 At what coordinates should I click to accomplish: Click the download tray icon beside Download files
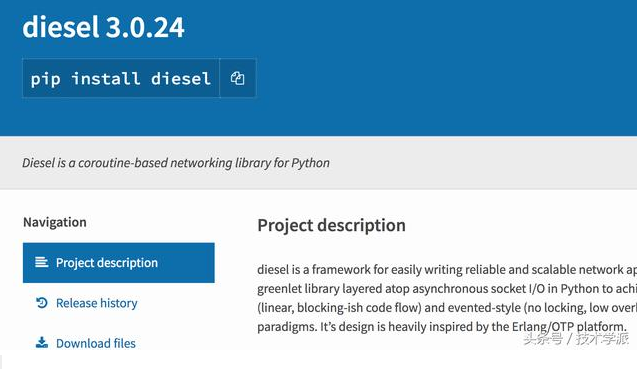(x=41, y=343)
